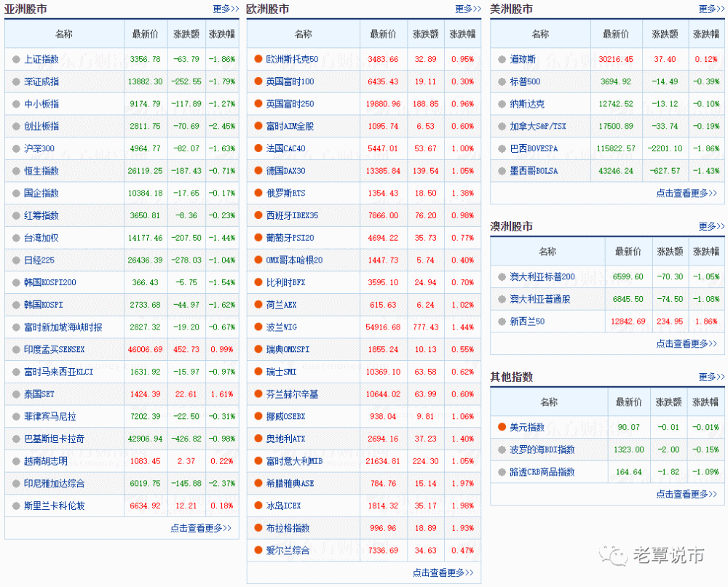Click the 欧洲股市 section title
This screenshot has height=587, width=728.
(268, 9)
